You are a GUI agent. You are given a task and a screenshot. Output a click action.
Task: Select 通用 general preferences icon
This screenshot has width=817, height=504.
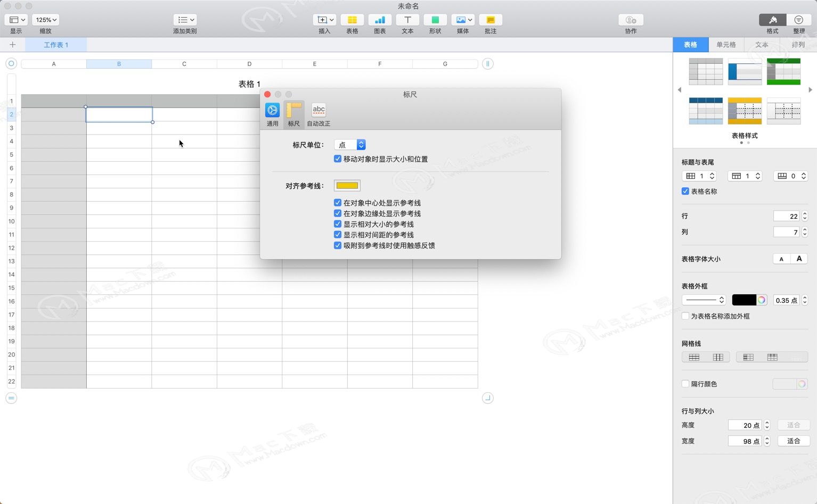[x=272, y=111]
